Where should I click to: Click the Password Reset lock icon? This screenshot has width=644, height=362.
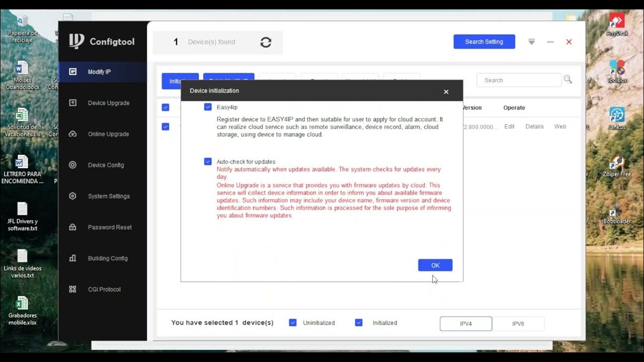click(72, 227)
